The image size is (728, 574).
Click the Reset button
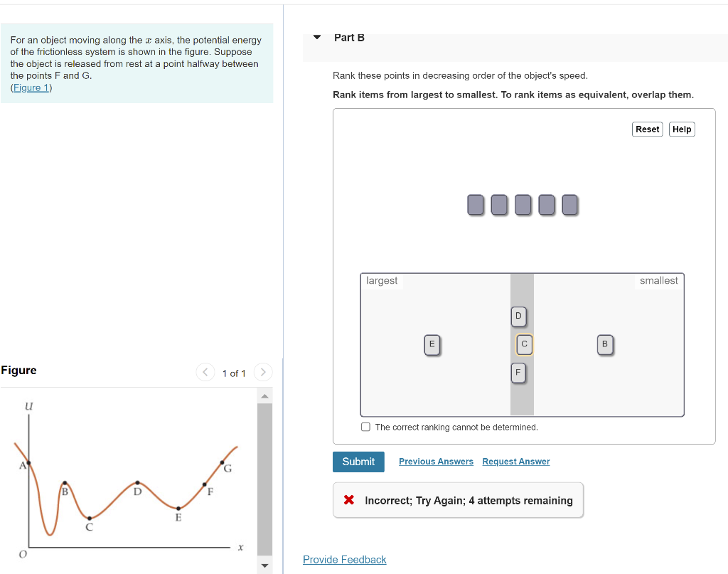(647, 129)
